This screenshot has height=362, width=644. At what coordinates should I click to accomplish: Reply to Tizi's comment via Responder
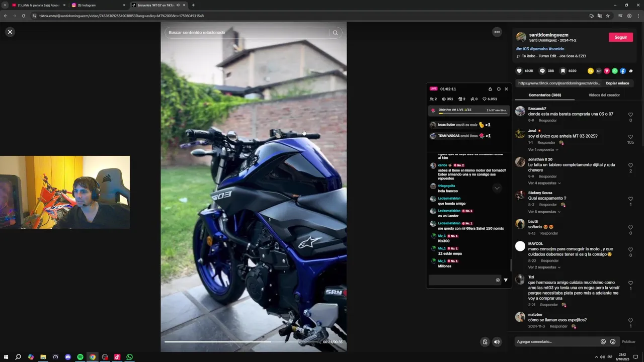coord(549,305)
